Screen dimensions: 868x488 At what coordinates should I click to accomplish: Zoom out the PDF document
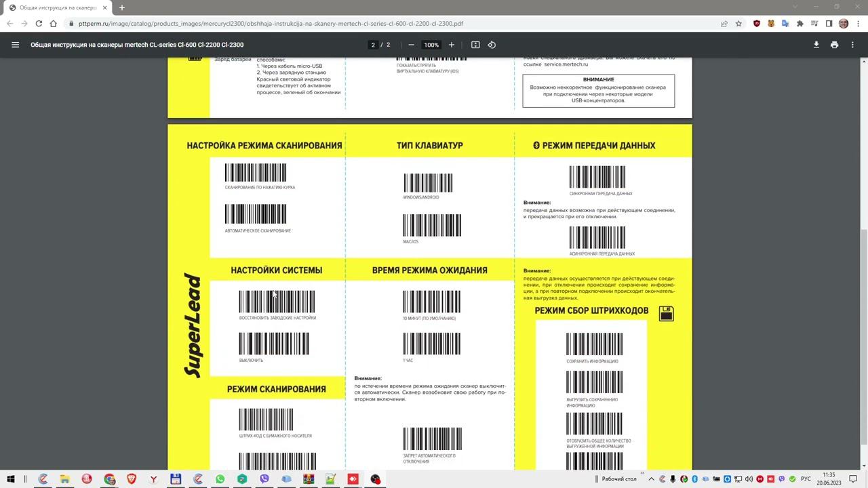click(x=411, y=45)
